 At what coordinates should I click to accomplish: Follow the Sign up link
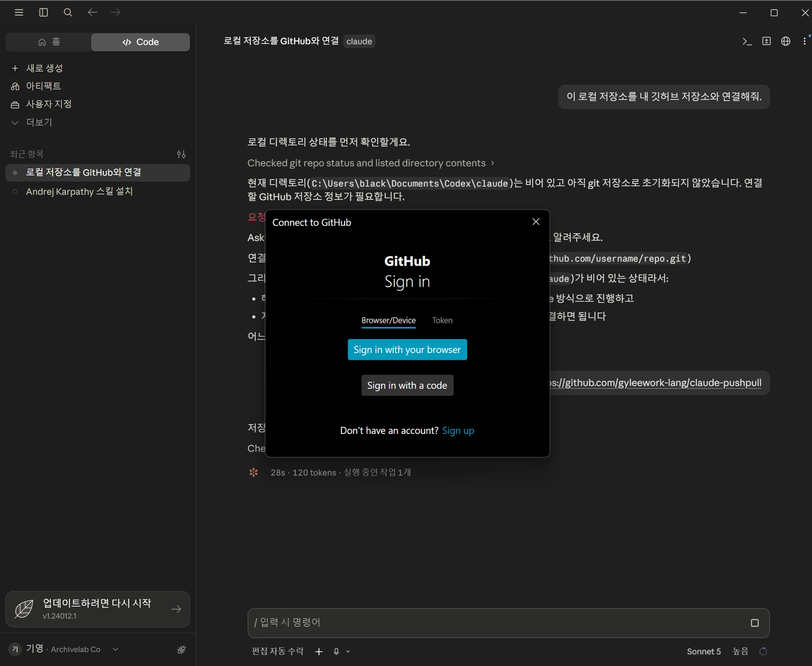click(x=458, y=430)
